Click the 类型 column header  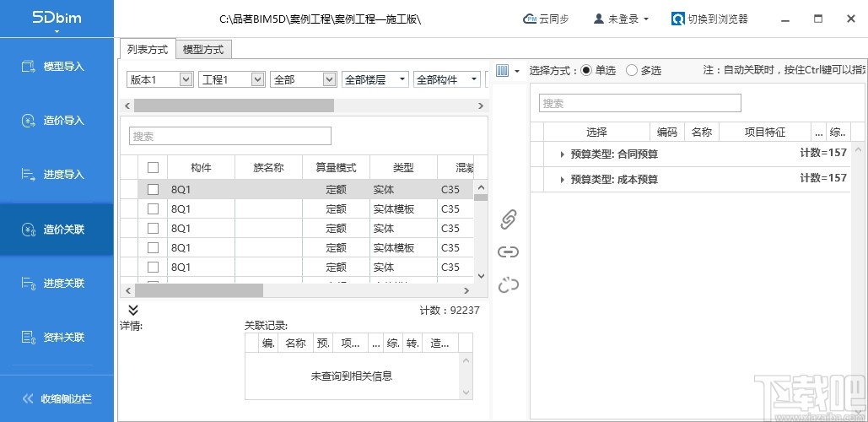pyautogui.click(x=403, y=167)
